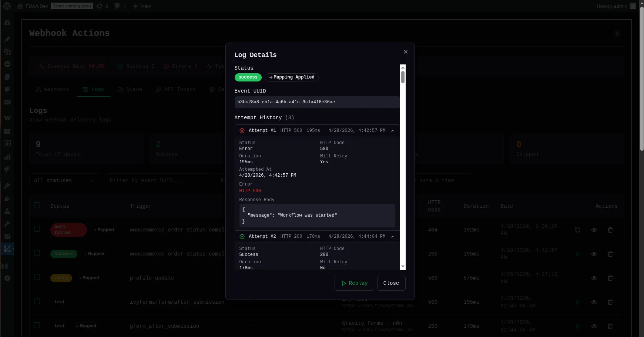Click the Mapping Applied badge

click(x=292, y=77)
